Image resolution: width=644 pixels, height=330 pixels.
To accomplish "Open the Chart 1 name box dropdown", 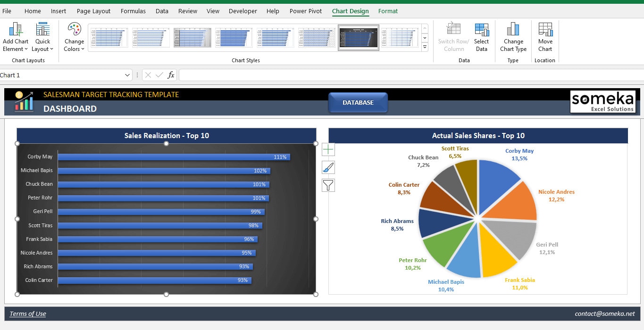I will point(127,74).
